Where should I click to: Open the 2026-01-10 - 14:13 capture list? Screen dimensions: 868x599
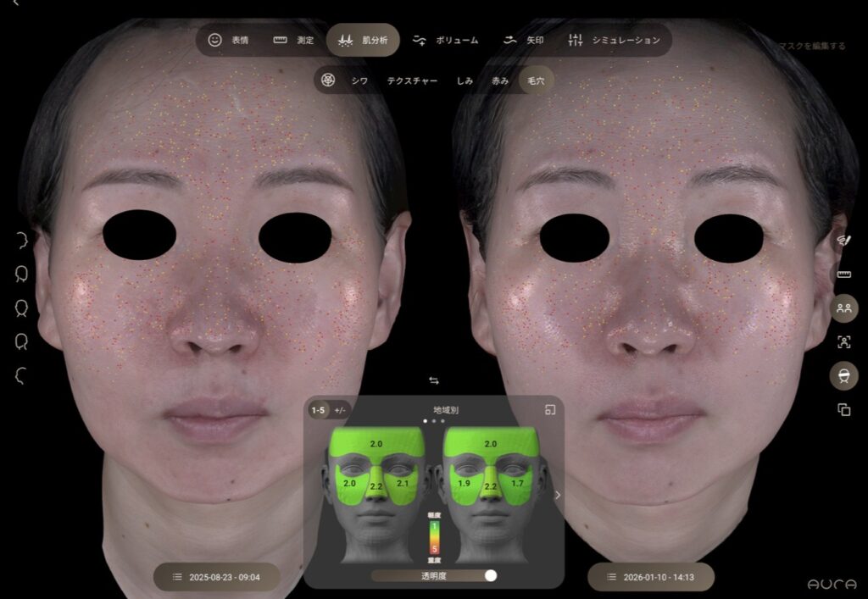[x=651, y=577]
